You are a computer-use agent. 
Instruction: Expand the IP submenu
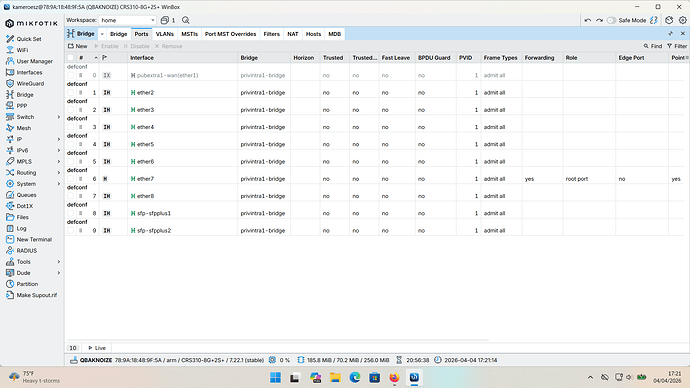click(59, 139)
